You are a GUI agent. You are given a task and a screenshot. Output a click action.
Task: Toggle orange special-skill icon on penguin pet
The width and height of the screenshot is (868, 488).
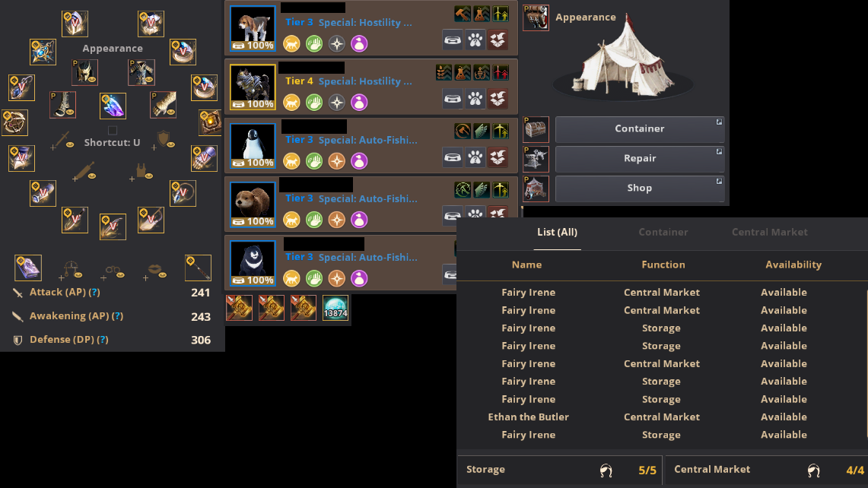pos(336,161)
